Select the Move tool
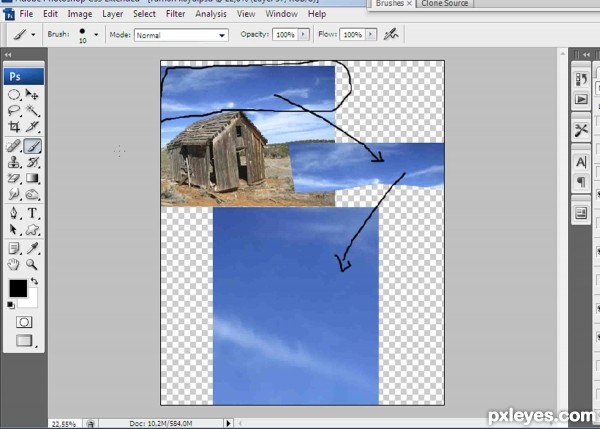The image size is (600, 429). [32, 94]
